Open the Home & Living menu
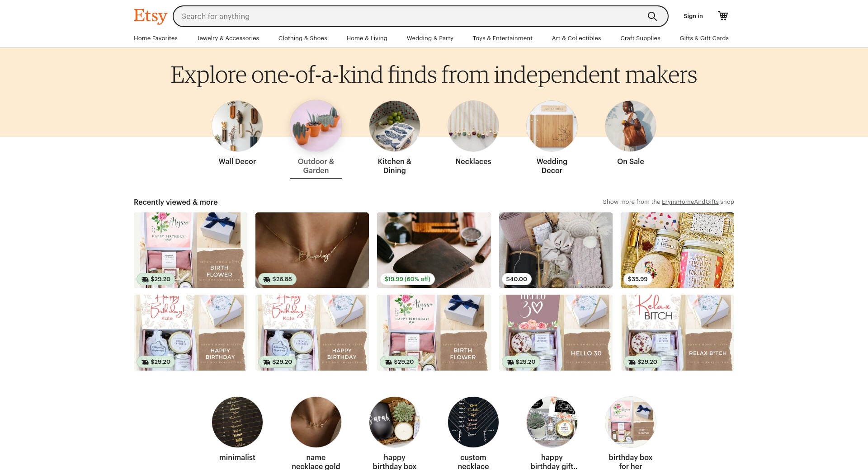The width and height of the screenshot is (868, 470). (x=367, y=38)
